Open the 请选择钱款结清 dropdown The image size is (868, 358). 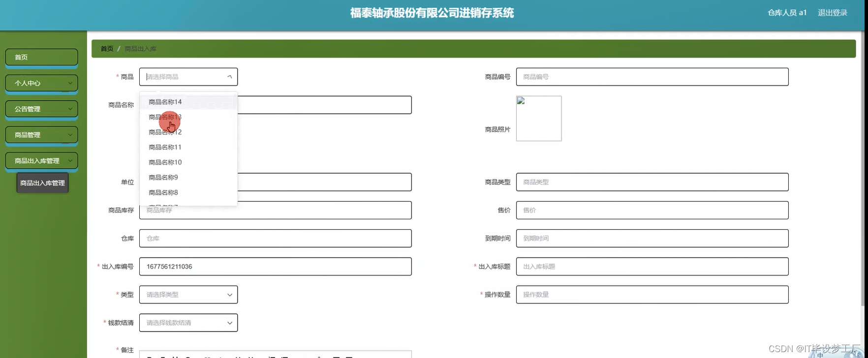pyautogui.click(x=188, y=323)
